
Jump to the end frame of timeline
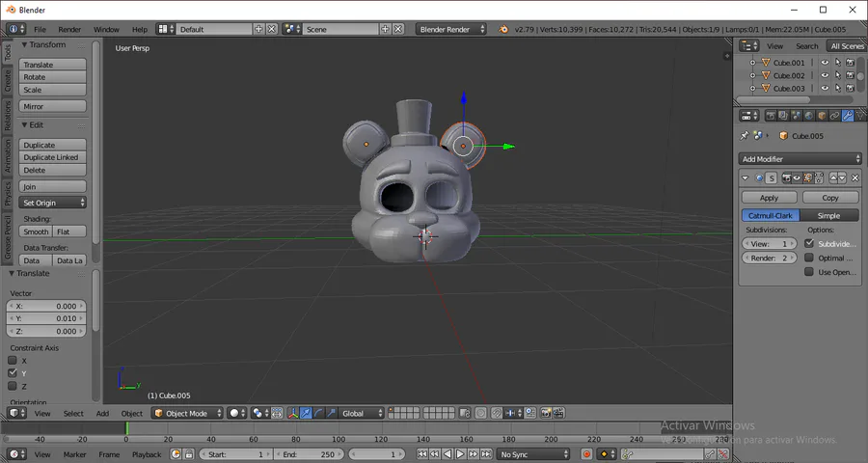point(486,454)
